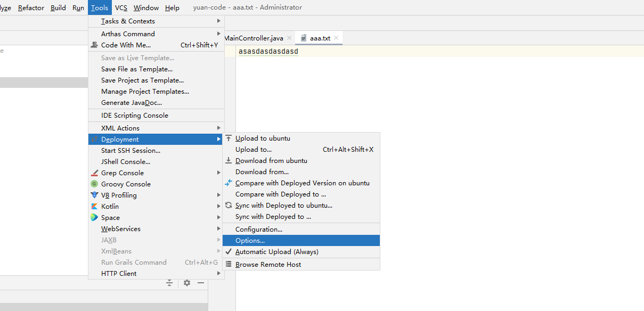The width and height of the screenshot is (644, 311).
Task: Click the Grep Console icon
Action: pos(94,173)
